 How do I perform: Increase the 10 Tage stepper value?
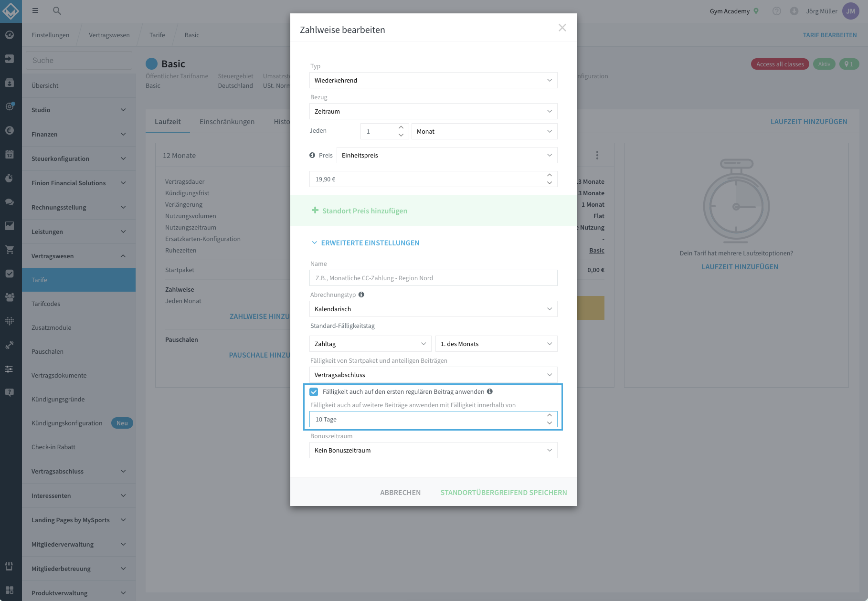[550, 415]
